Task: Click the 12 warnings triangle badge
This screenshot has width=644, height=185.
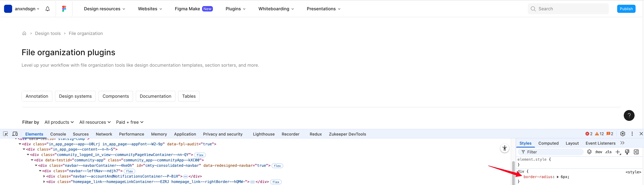Action: (x=599, y=134)
